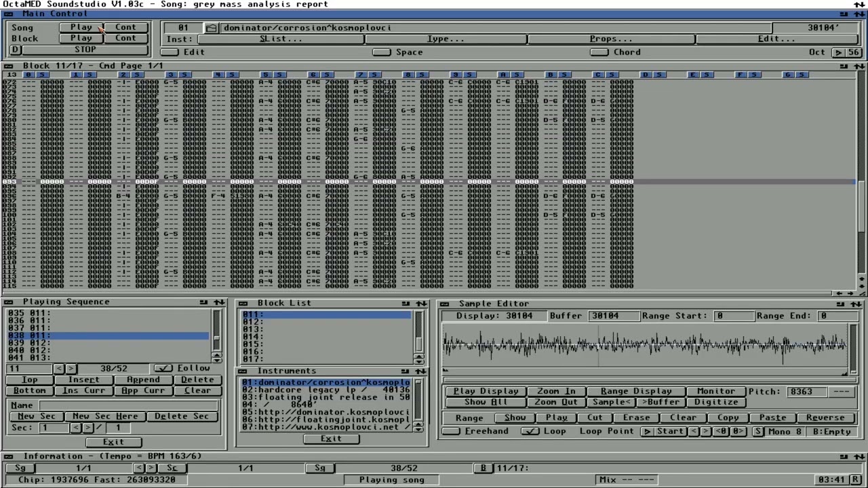Click Instruments window depth gadget
868x488 pixels.
click(x=421, y=371)
